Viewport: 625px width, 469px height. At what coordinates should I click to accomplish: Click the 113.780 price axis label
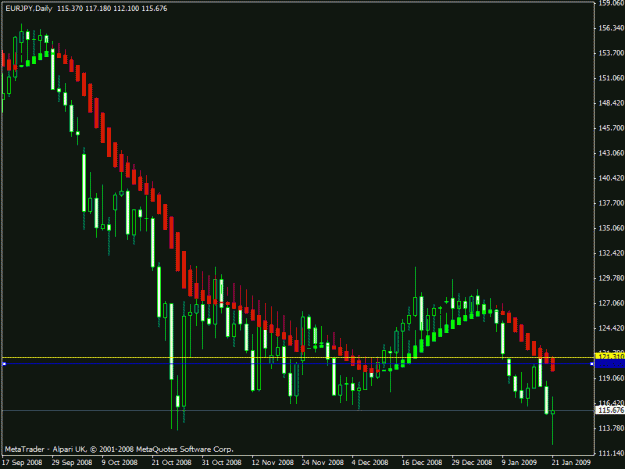[x=611, y=428]
